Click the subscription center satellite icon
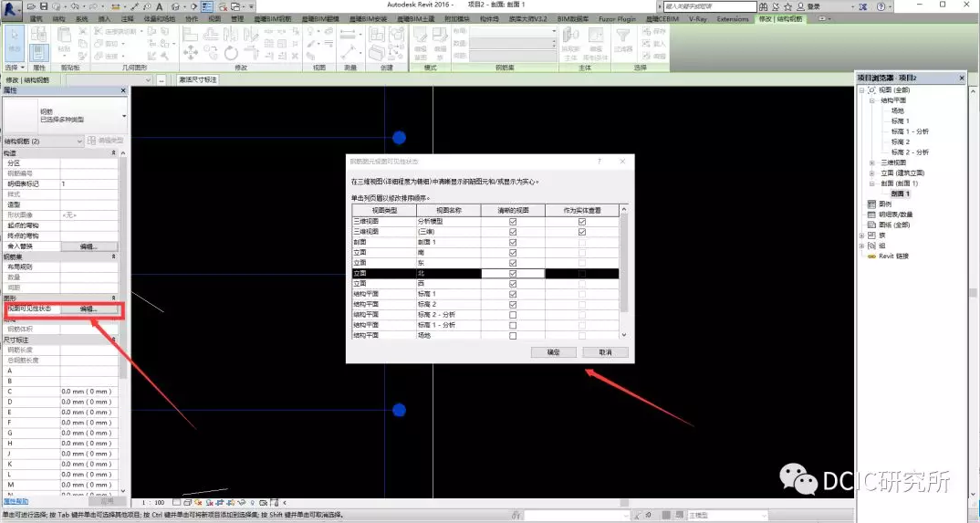 click(776, 6)
